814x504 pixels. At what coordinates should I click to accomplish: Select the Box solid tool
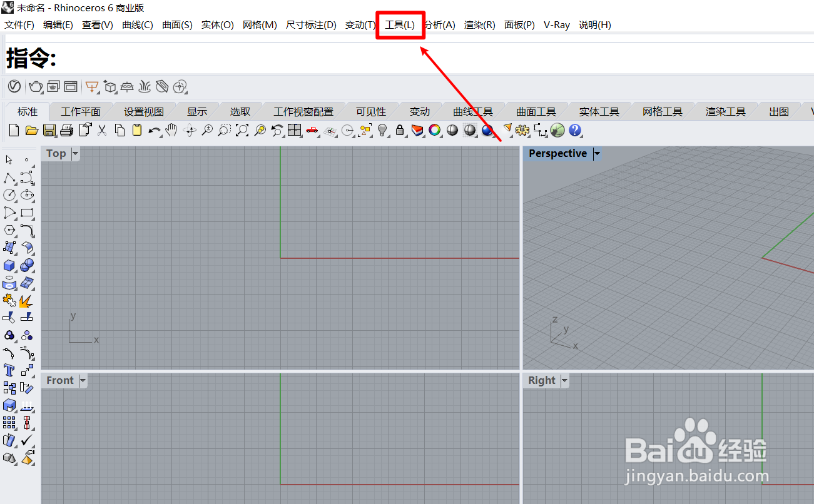pyautogui.click(x=9, y=265)
